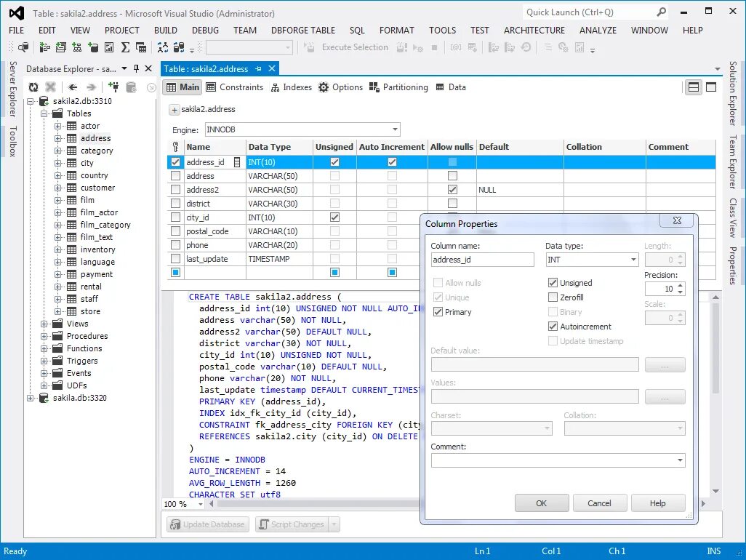
Task: Click the database search icon in main toolbar
Action: point(23,47)
